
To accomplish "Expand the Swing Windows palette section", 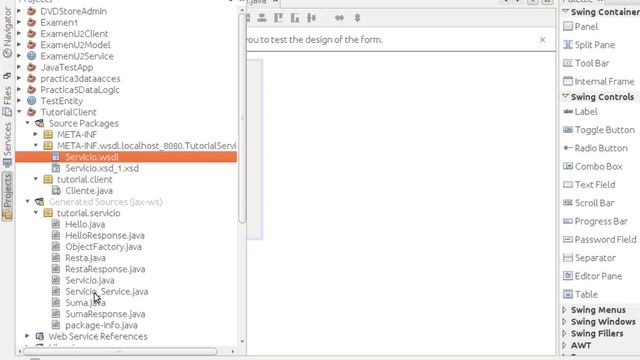I will click(564, 322).
